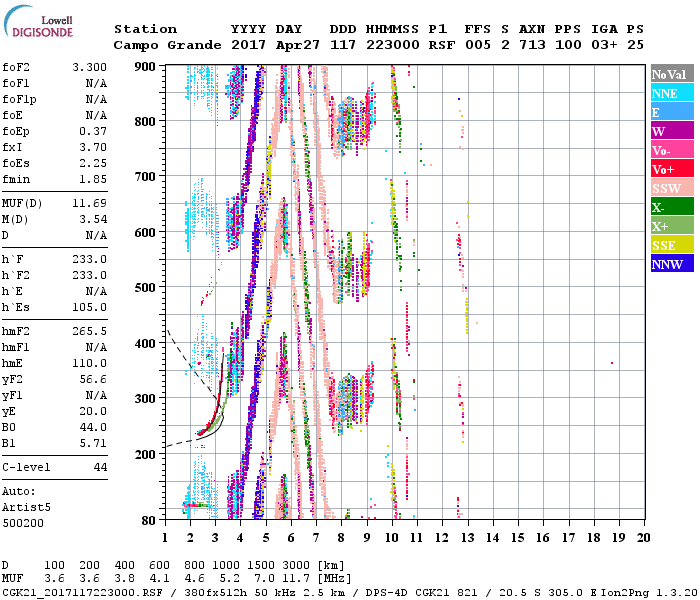Click the MUF(D) value 11.69
700x600 pixels.
pos(90,204)
